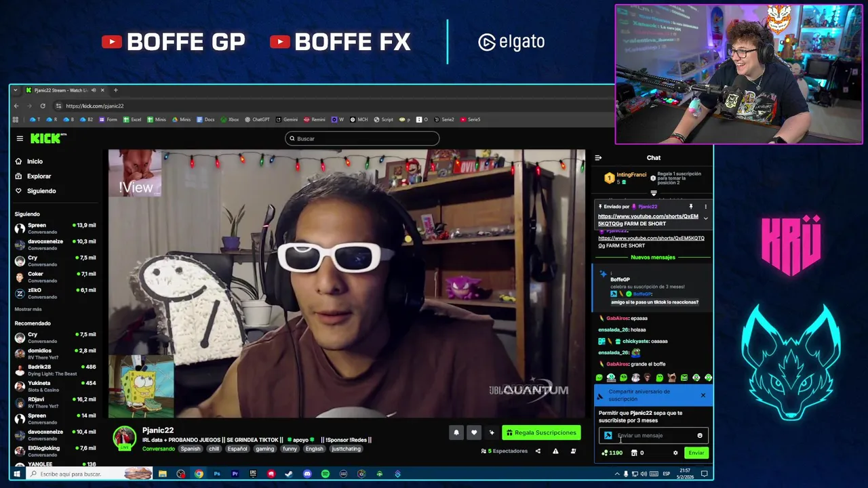This screenshot has height=488, width=868.
Task: Click the Conversando category link
Action: click(x=158, y=449)
